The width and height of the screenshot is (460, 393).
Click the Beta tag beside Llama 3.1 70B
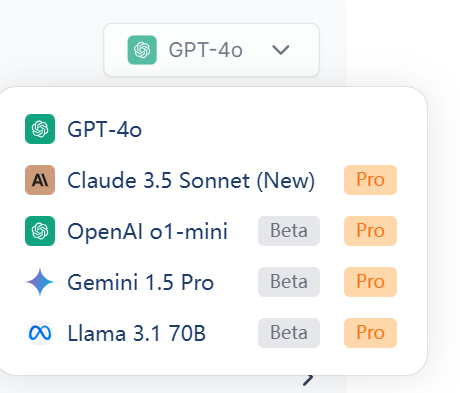[x=289, y=333]
